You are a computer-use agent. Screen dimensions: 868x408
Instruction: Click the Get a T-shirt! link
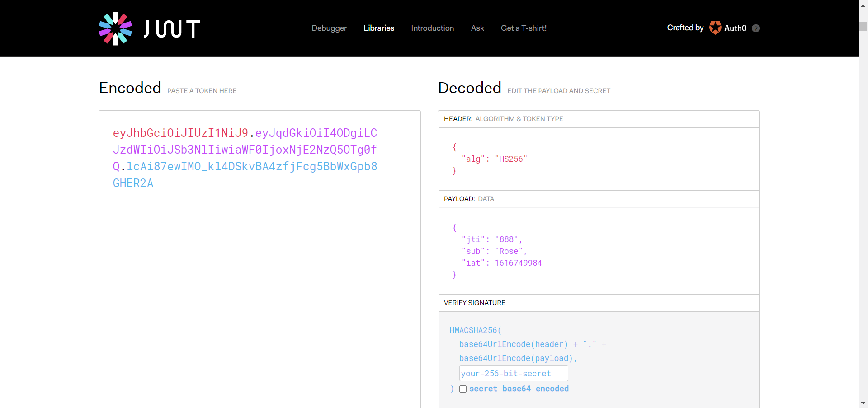pos(524,28)
